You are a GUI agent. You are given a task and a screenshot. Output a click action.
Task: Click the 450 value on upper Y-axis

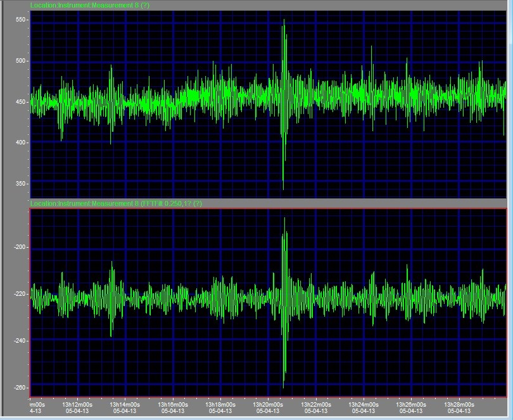pos(21,102)
